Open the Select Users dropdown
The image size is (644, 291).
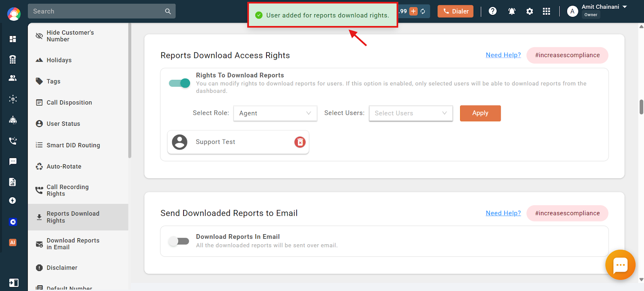(x=411, y=113)
